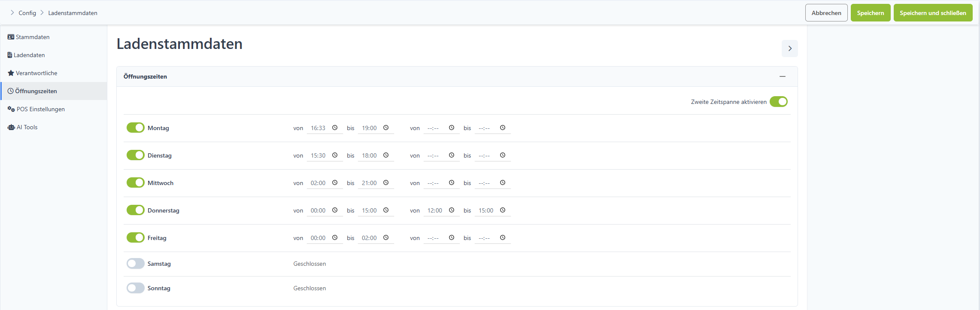Viewport: 980px width, 310px height.
Task: Click Montag first start time field 16:33
Action: (325, 128)
